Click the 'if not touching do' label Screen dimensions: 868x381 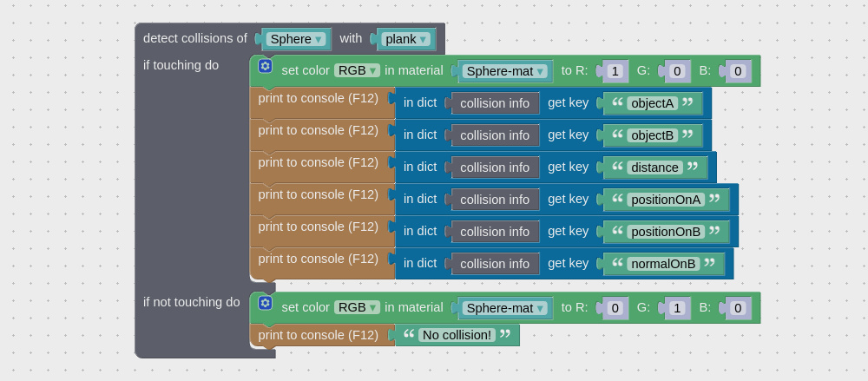click(x=192, y=302)
